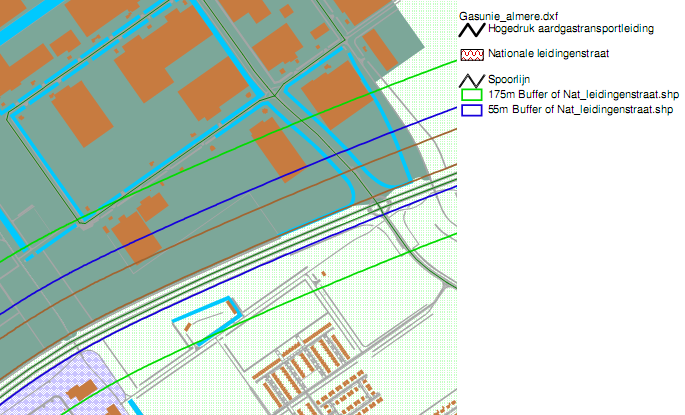This screenshot has height=415, width=685.
Task: Click the Gasunie_almere.dxf legend title
Action: tap(509, 17)
